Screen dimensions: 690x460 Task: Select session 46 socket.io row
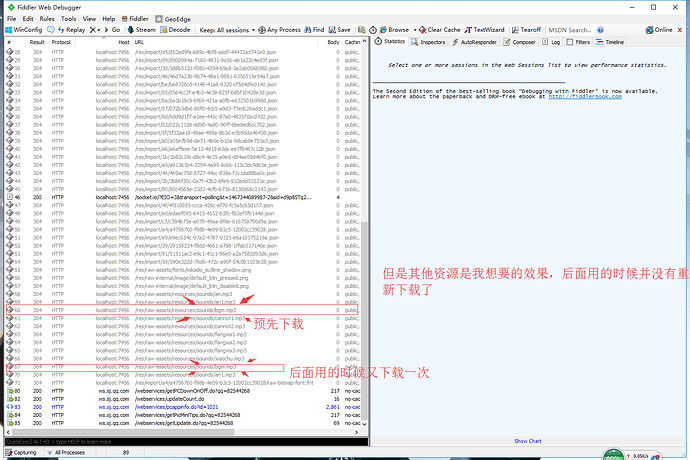pyautogui.click(x=183, y=197)
